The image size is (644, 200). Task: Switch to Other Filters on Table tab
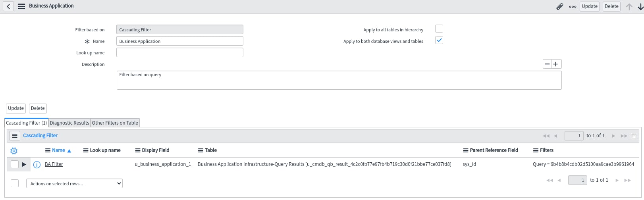pos(115,123)
